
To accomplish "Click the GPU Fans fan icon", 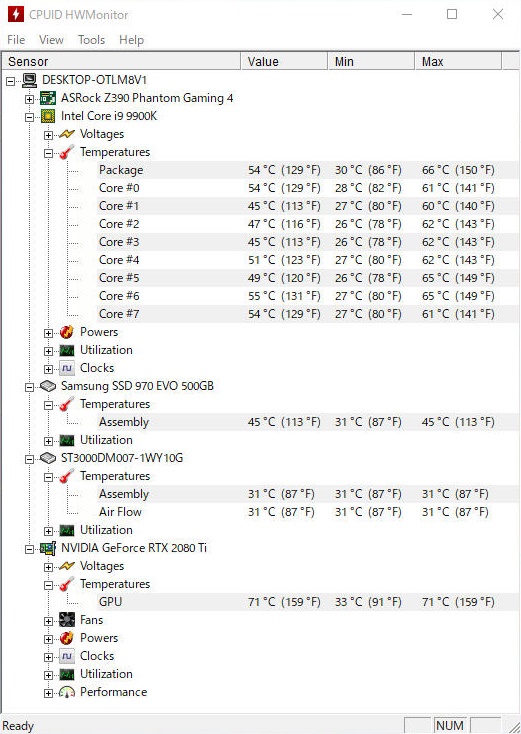I will coord(67,620).
